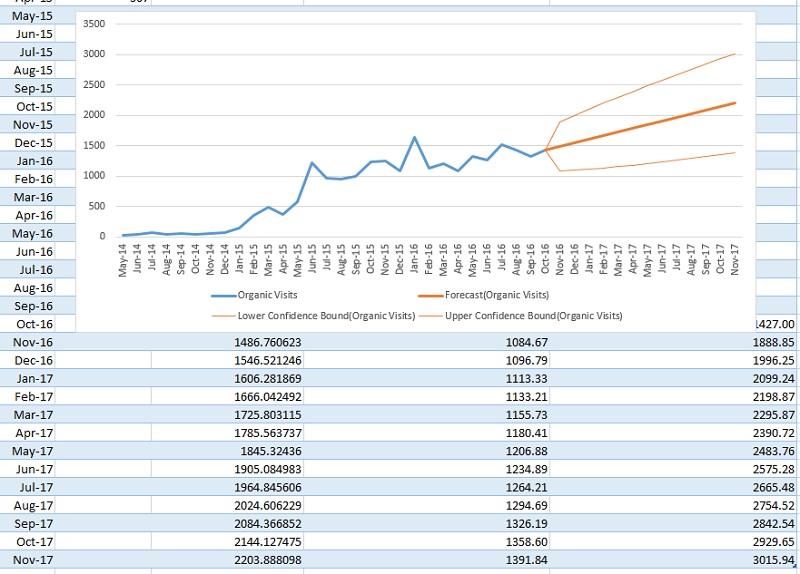This screenshot has width=800, height=574.
Task: Select lower bound cell 1096.79
Action: tap(427, 360)
